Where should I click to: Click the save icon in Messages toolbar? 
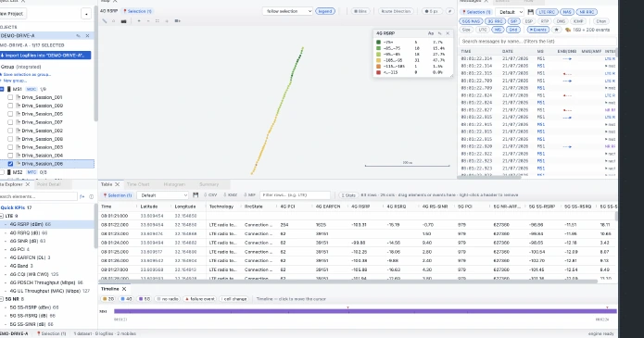(x=530, y=12)
